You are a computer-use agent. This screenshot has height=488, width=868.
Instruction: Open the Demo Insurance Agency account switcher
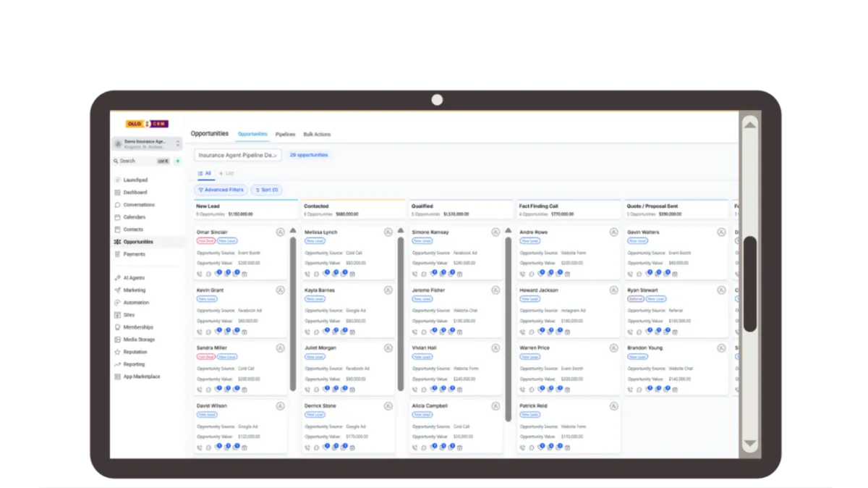(x=147, y=144)
